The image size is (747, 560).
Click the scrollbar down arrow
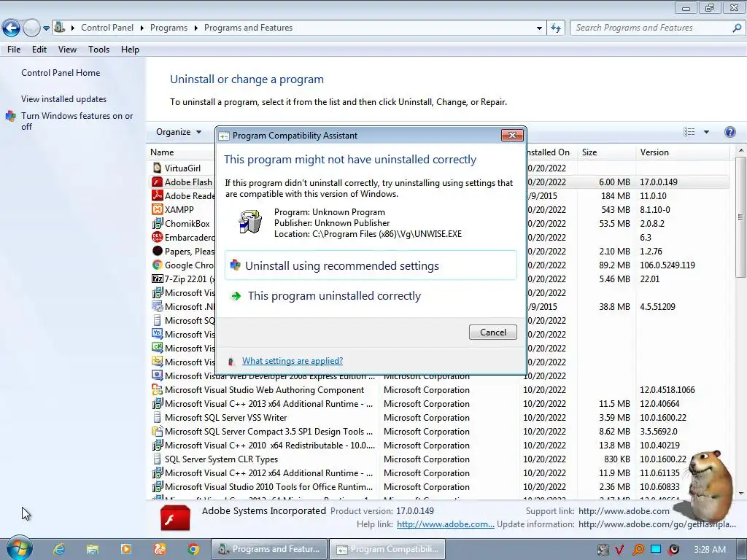pyautogui.click(x=740, y=494)
